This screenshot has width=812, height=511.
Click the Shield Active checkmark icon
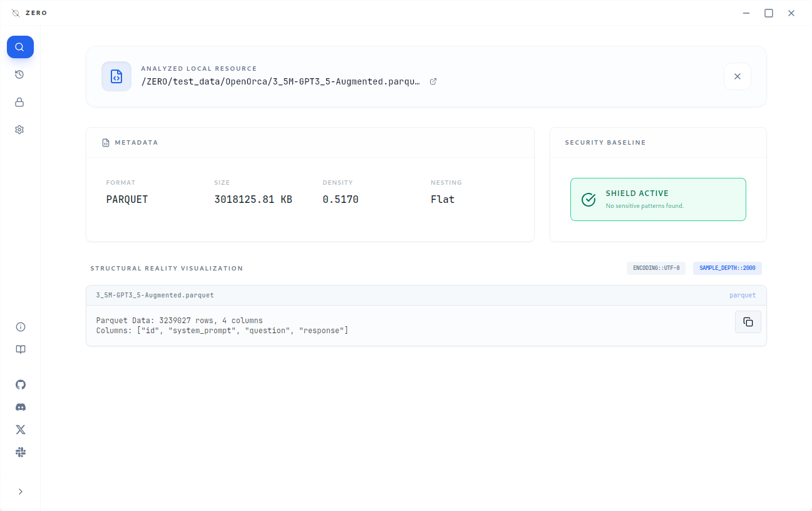coord(588,199)
